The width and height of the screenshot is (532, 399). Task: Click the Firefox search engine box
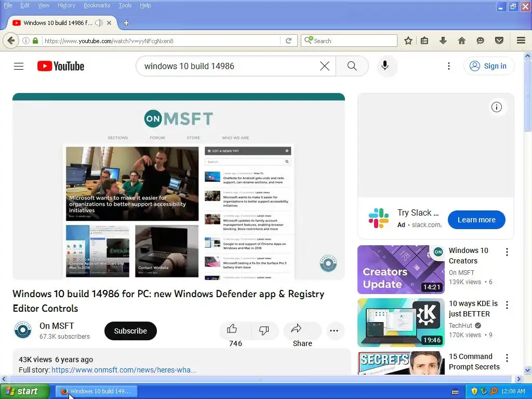tap(349, 41)
